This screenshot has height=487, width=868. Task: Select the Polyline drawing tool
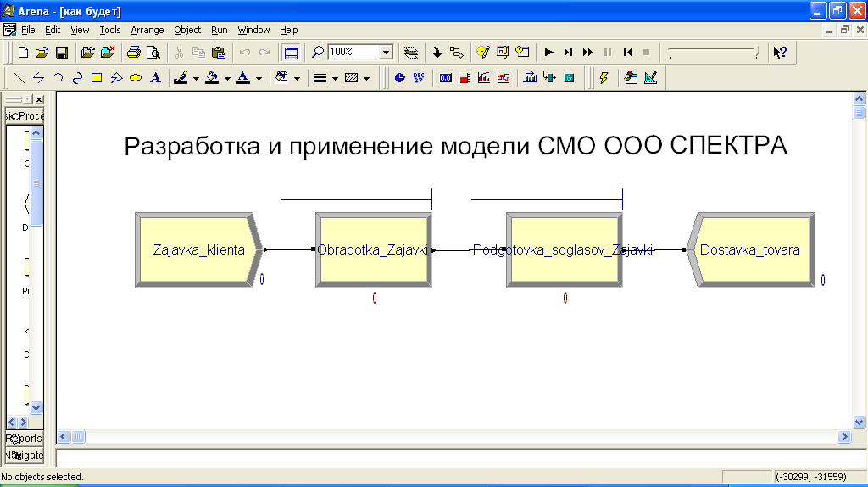[38, 78]
